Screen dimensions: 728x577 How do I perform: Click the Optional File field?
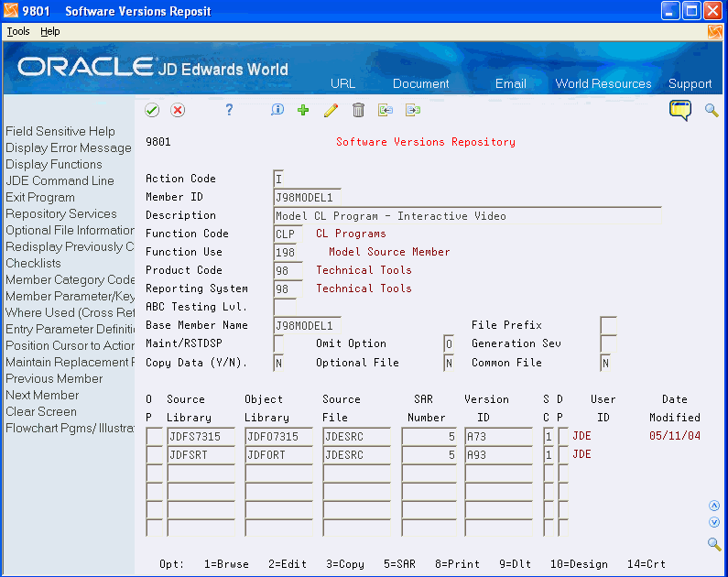449,363
